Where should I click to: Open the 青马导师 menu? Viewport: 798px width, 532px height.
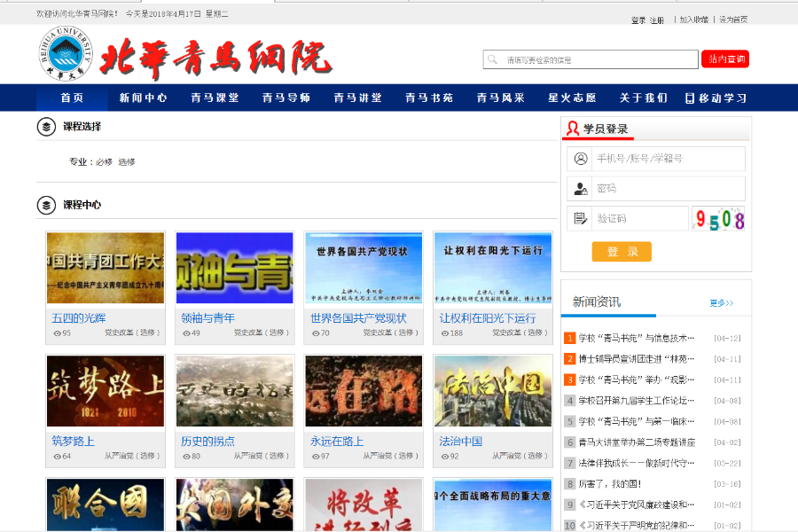tap(286, 98)
